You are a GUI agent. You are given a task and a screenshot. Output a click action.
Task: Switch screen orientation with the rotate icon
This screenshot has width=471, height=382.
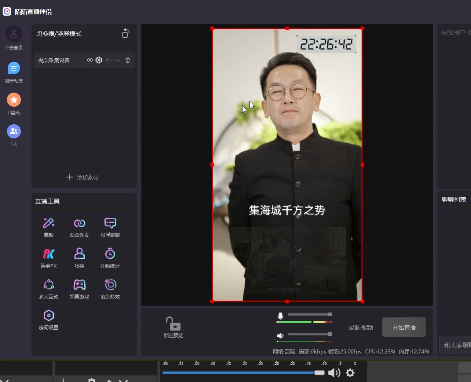pos(125,33)
